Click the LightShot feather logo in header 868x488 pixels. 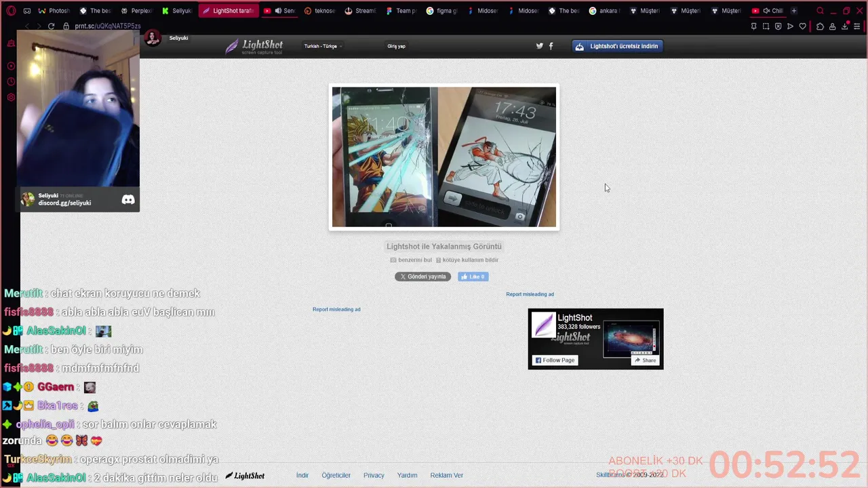254,46
